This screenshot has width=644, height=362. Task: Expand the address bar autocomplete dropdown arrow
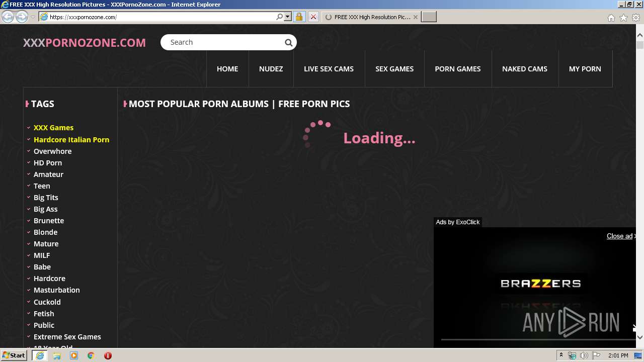(288, 17)
